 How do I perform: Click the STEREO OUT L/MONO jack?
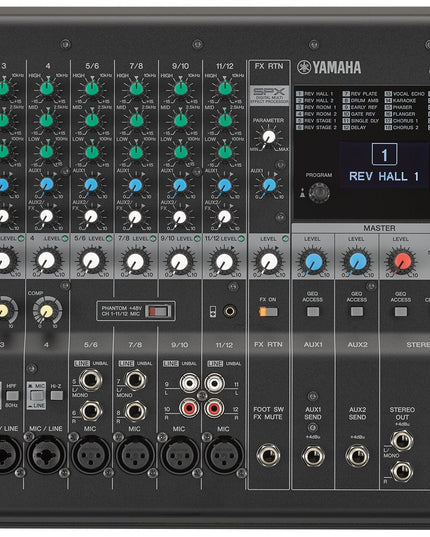402,440
